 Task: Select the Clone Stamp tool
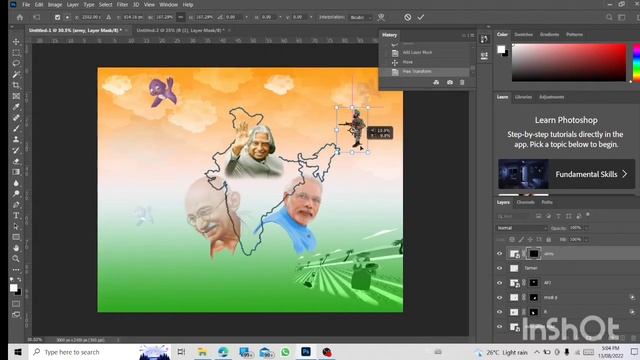[16, 140]
